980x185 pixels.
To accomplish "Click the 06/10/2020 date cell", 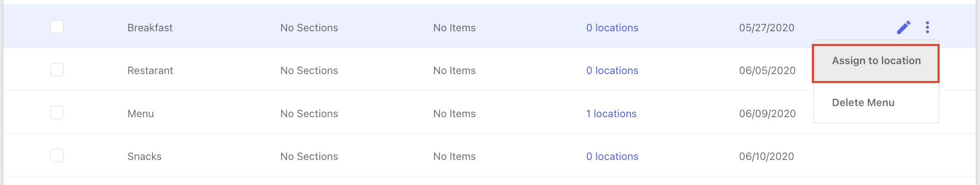I will [x=767, y=157].
